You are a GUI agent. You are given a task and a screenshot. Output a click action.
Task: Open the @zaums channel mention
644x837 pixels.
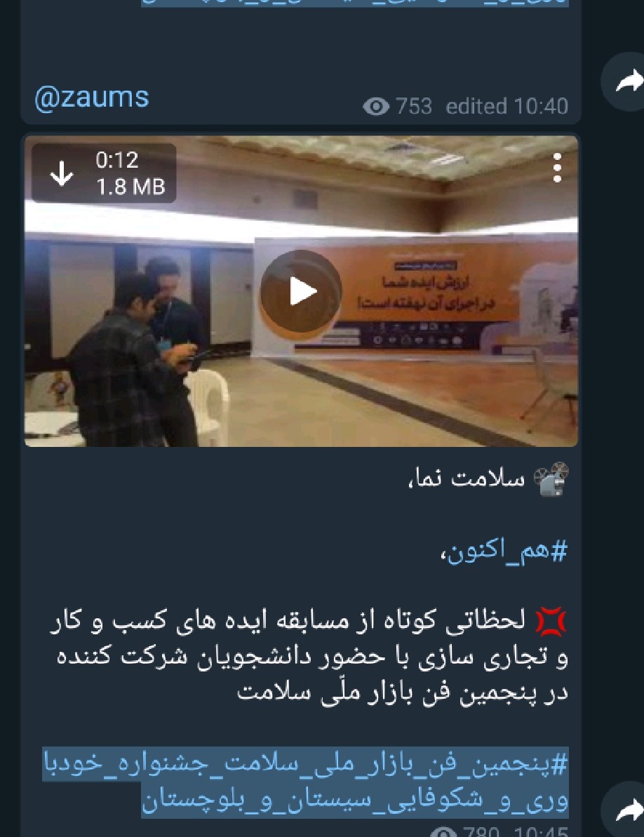pos(92,98)
